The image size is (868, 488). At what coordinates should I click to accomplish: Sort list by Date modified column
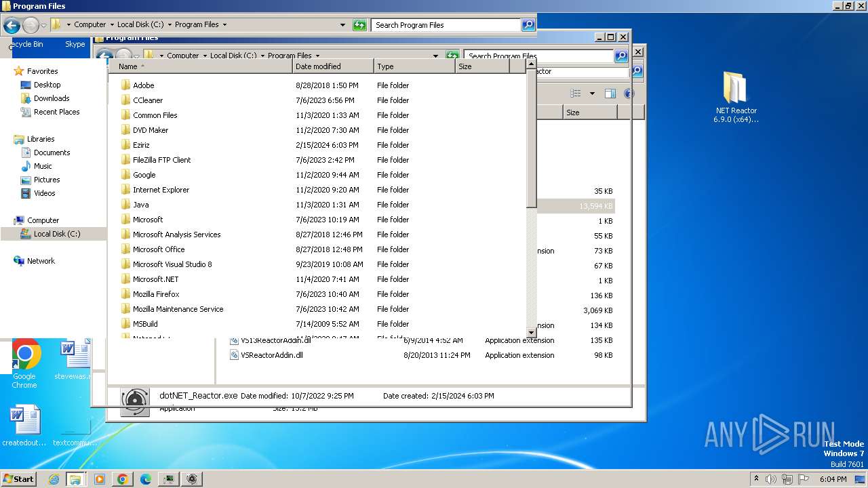(334, 66)
